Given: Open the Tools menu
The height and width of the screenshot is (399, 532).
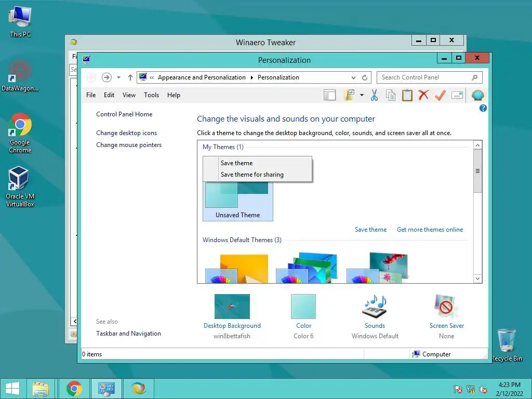Looking at the screenshot, I should [151, 95].
